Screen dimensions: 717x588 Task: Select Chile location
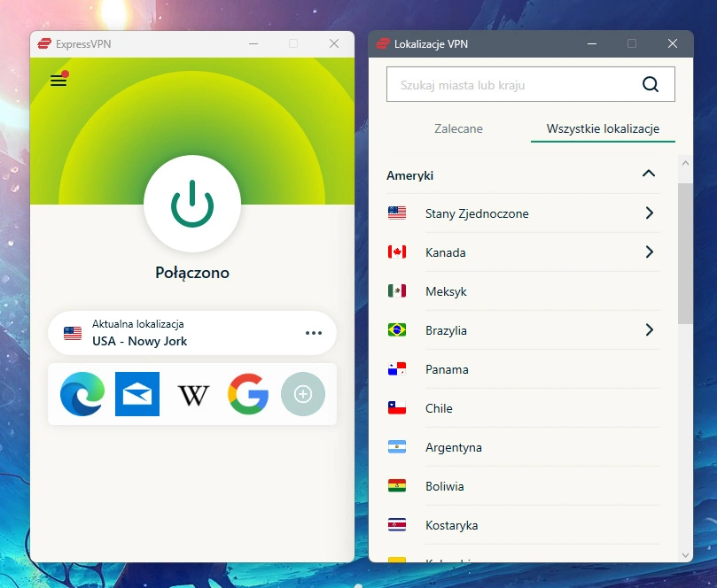pyautogui.click(x=523, y=408)
